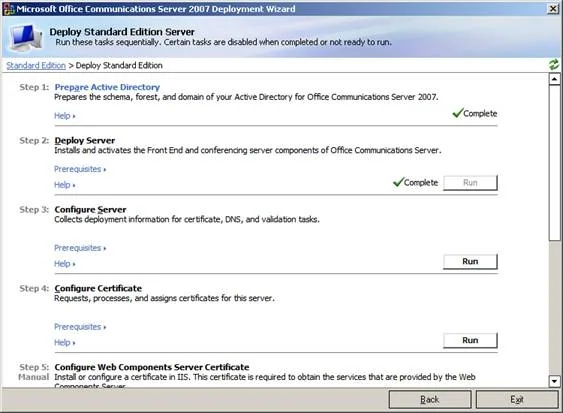
Task: Expand Prerequisites under Configure Certificate
Action: click(x=80, y=327)
